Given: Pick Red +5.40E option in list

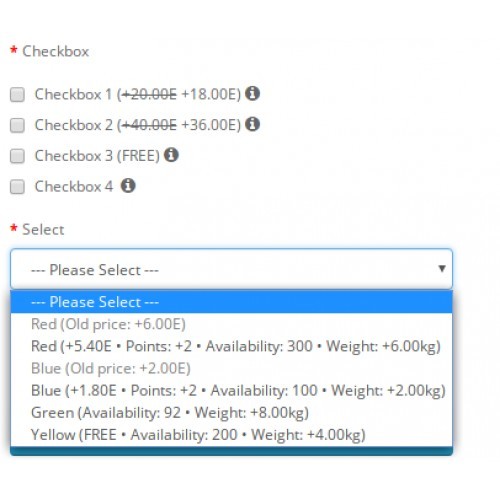Looking at the screenshot, I should tap(231, 346).
